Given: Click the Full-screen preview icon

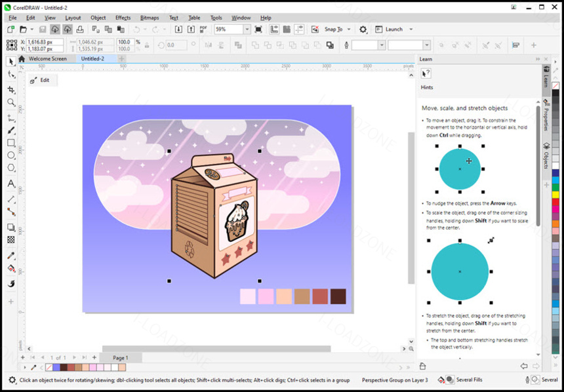Looking at the screenshot, I should point(258,29).
